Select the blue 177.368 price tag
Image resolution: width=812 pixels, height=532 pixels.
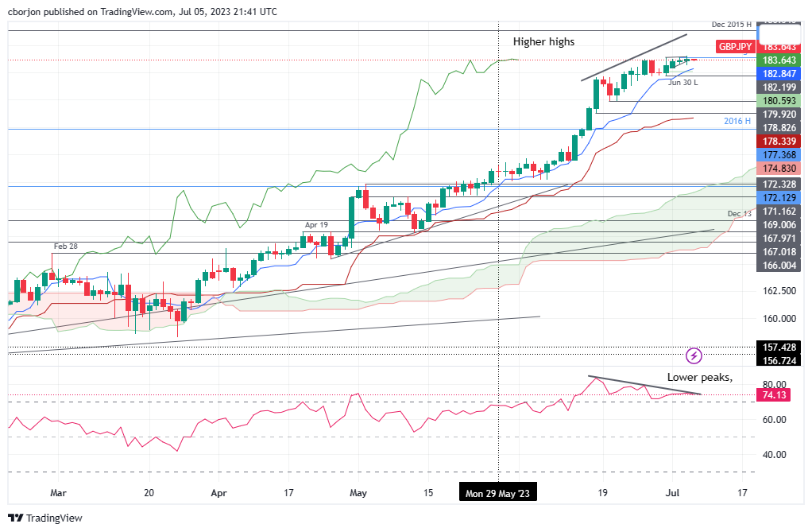779,155
